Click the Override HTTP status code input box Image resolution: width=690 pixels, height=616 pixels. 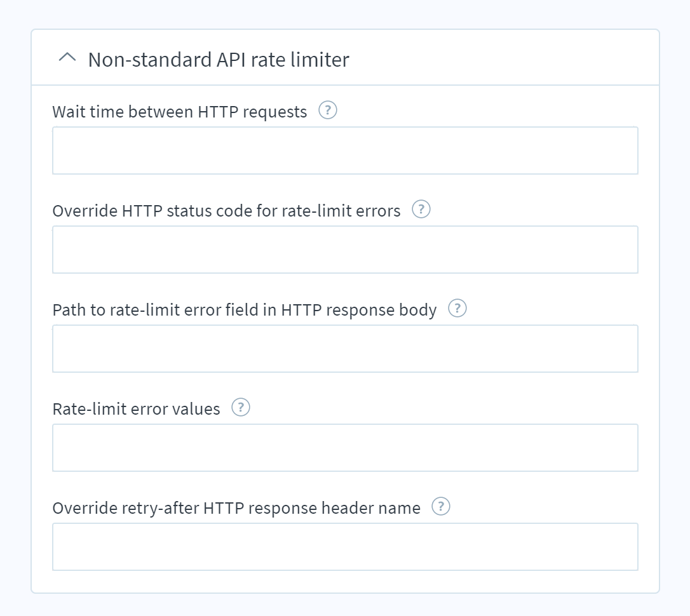coord(345,250)
